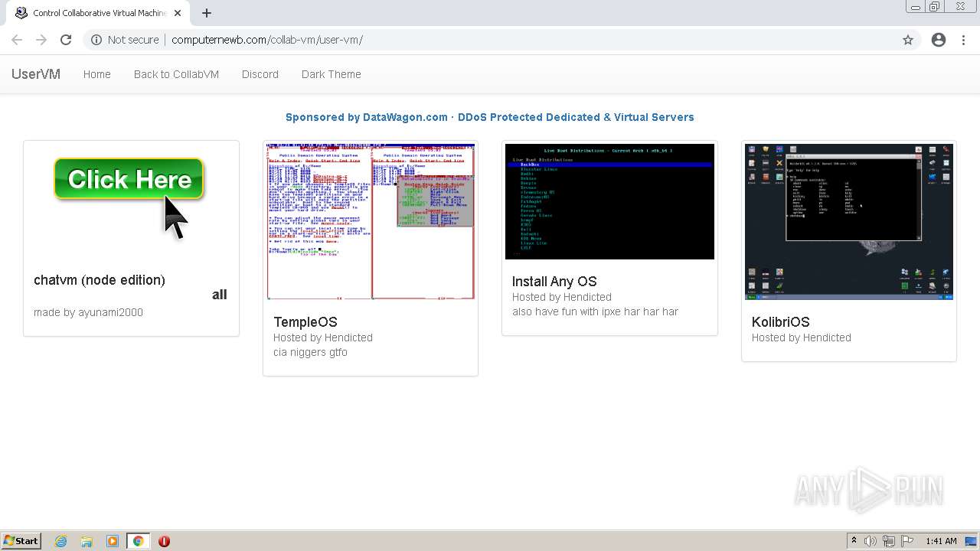This screenshot has width=980, height=551.
Task: Open the system tray volume icon
Action: (871, 541)
